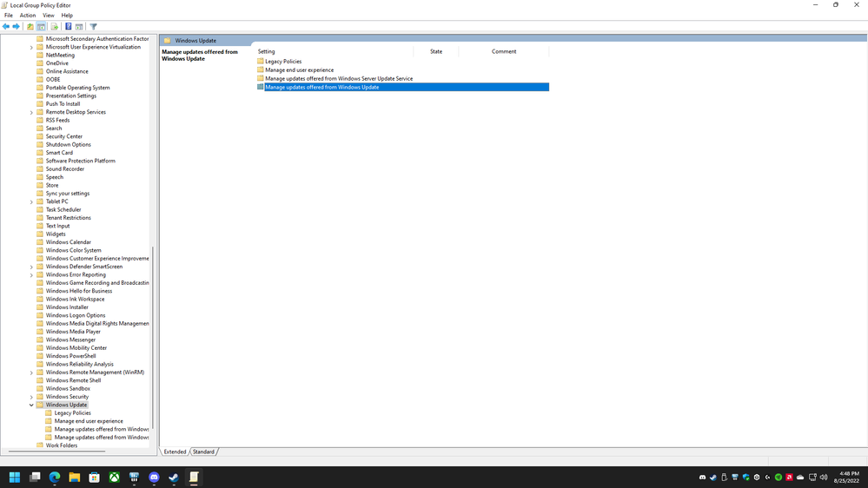
Task: Select the Windows Media Player tree item
Action: (x=73, y=332)
